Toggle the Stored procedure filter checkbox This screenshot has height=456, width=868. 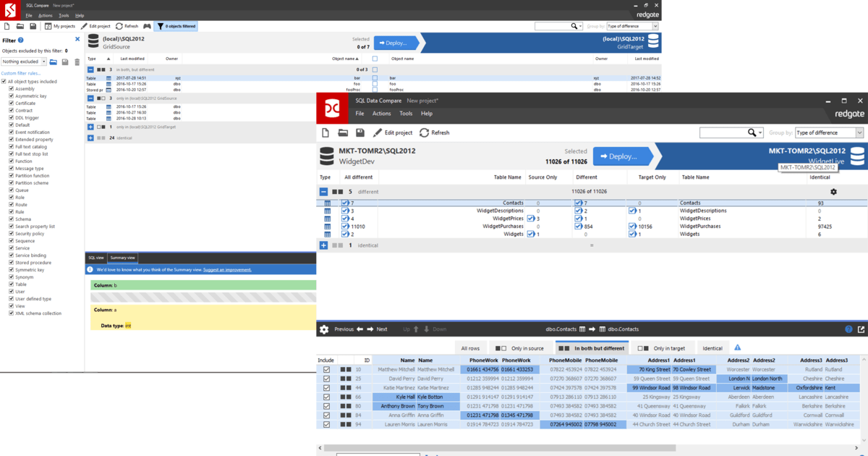tap(12, 263)
